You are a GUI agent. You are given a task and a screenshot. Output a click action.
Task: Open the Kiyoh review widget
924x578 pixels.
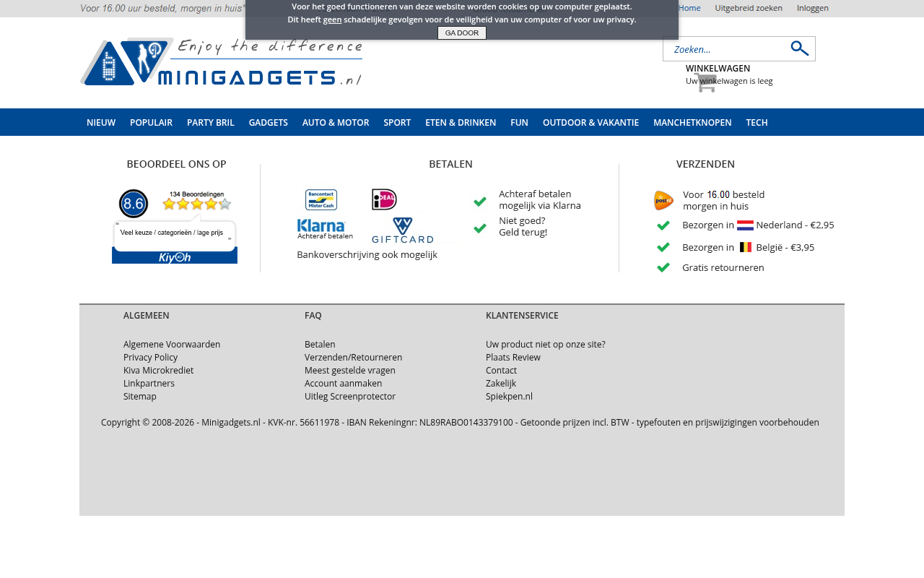coord(175,227)
